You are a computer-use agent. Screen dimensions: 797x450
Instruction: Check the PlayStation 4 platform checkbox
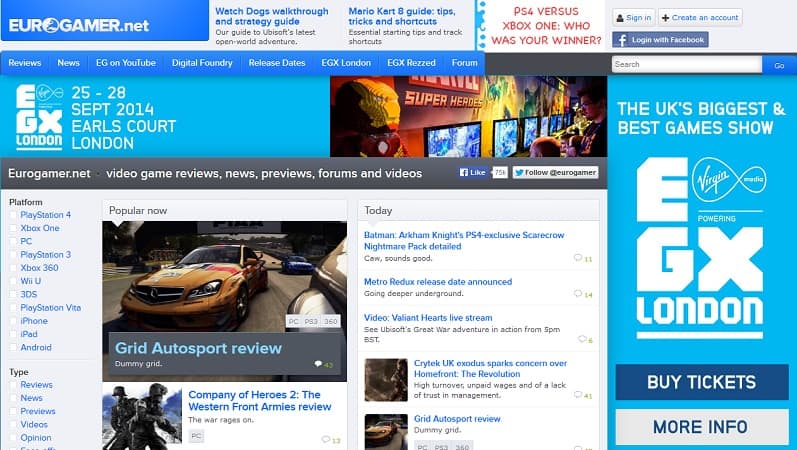pos(14,215)
